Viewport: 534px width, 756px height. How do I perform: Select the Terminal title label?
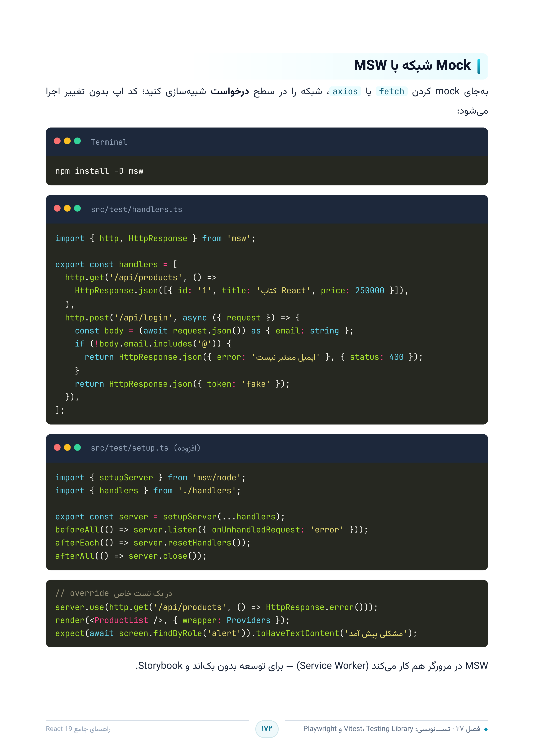point(109,142)
